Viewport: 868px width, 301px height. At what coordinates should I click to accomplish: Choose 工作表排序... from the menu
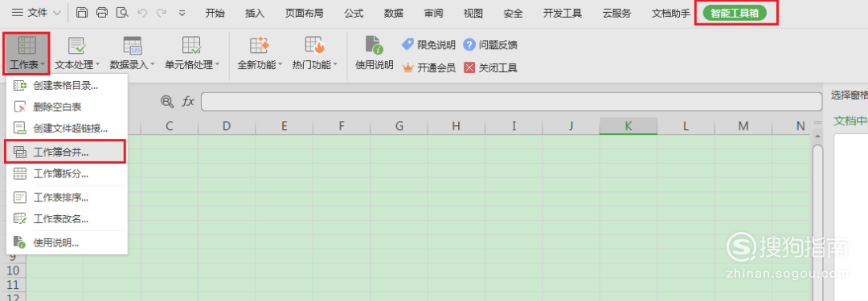click(67, 197)
